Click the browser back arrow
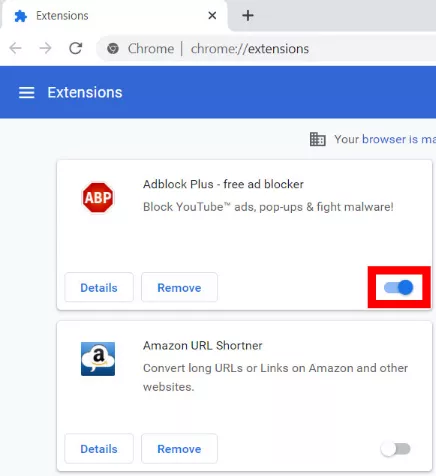Viewport: 436px width, 476px height. point(15,48)
